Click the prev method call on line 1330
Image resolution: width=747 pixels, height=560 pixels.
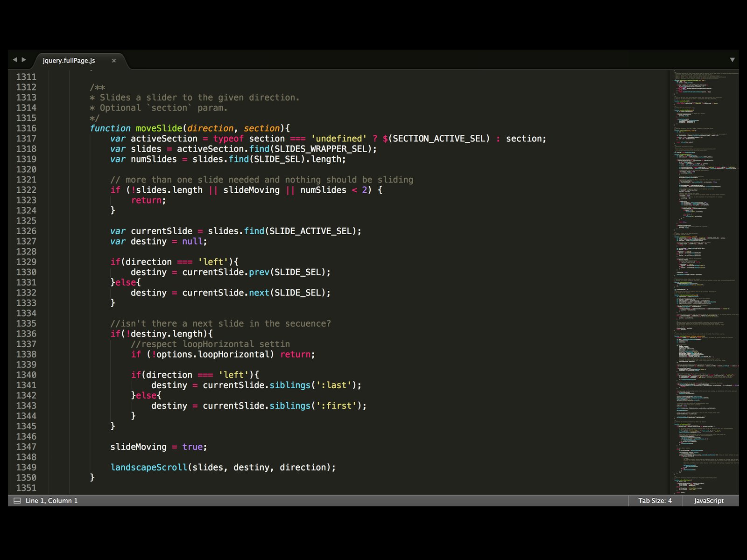click(x=259, y=272)
